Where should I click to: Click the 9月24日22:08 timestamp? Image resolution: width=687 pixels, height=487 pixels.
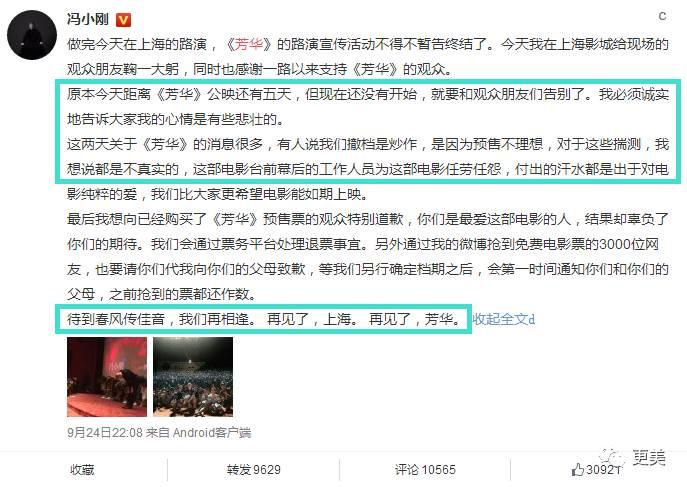coord(105,433)
